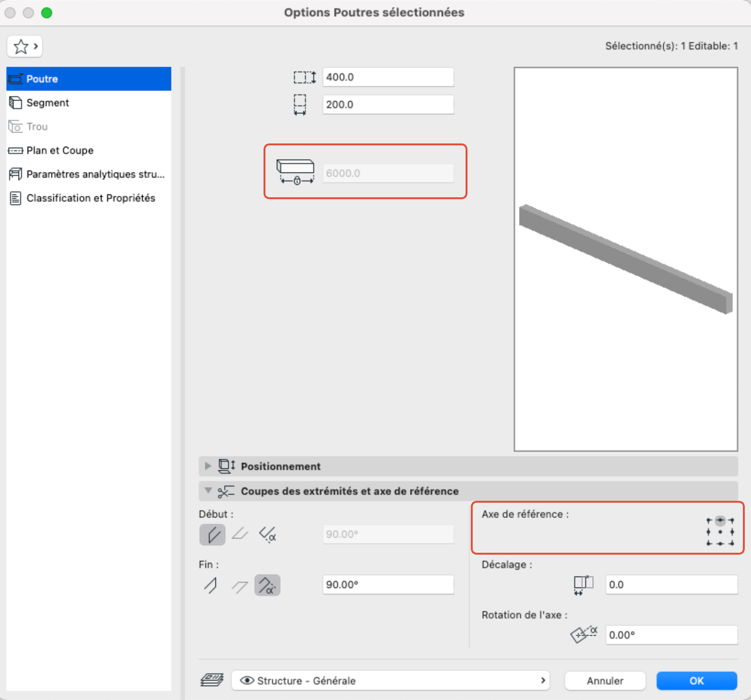The height and width of the screenshot is (700, 751).
Task: Set reference axis to bottom right point
Action: pos(732,543)
